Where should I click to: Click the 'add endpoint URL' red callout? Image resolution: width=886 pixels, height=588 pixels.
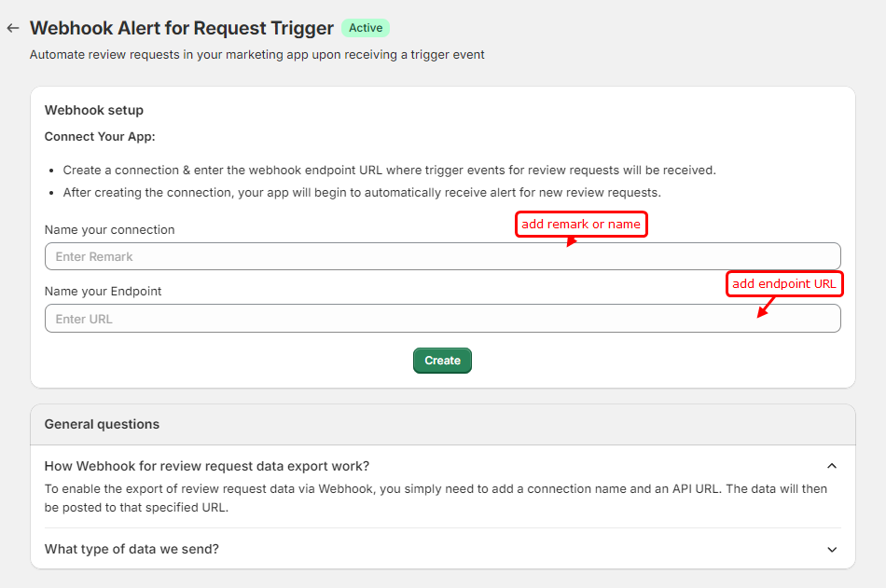[783, 284]
